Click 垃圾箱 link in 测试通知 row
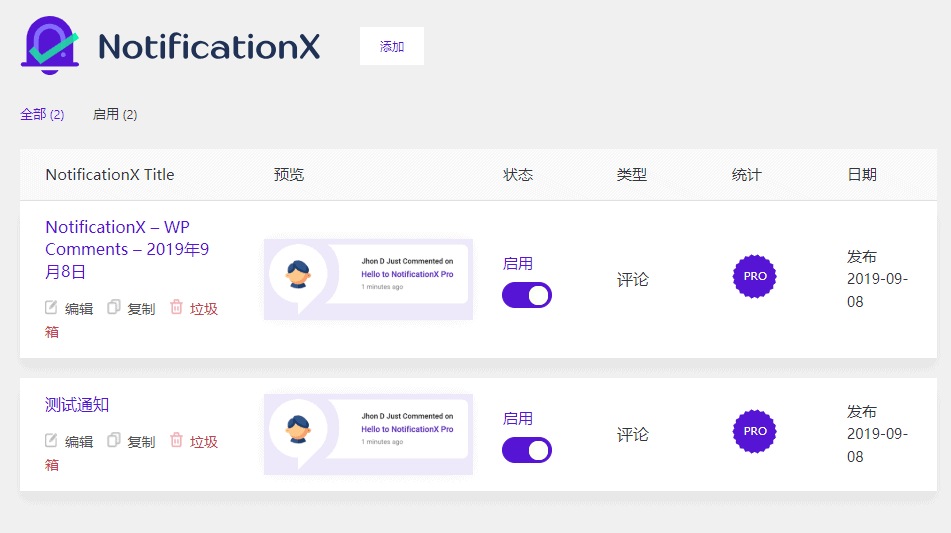951x533 pixels. [203, 442]
